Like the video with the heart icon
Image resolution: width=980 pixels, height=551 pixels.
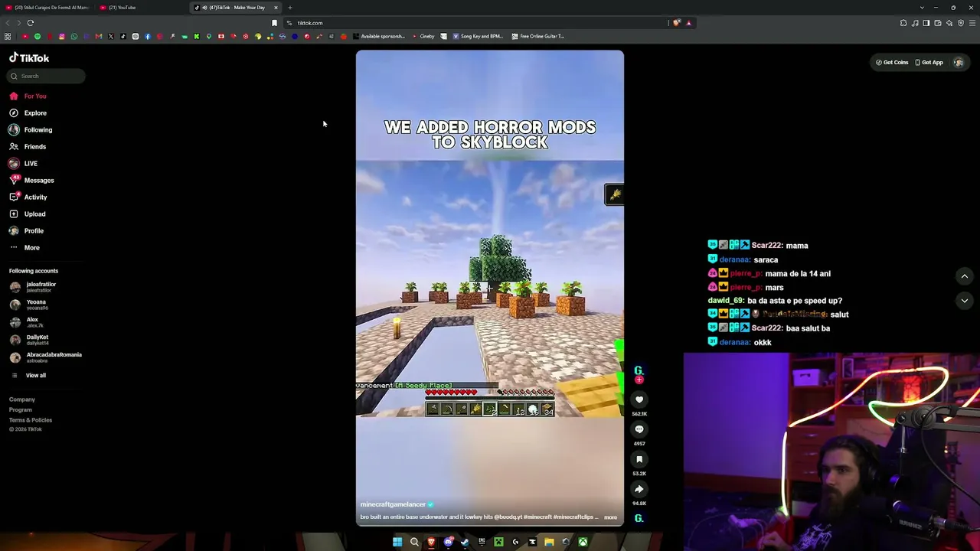point(639,399)
